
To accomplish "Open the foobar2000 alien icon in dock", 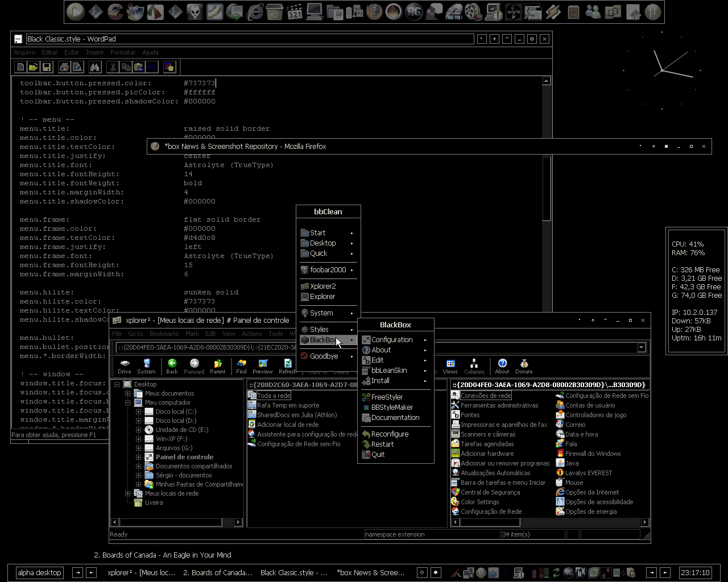I will (x=195, y=12).
